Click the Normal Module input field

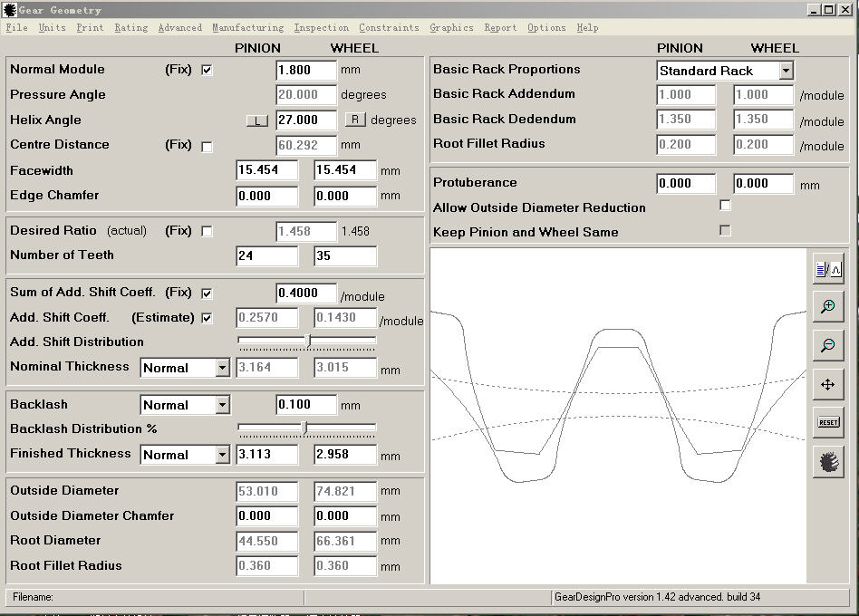[x=305, y=70]
